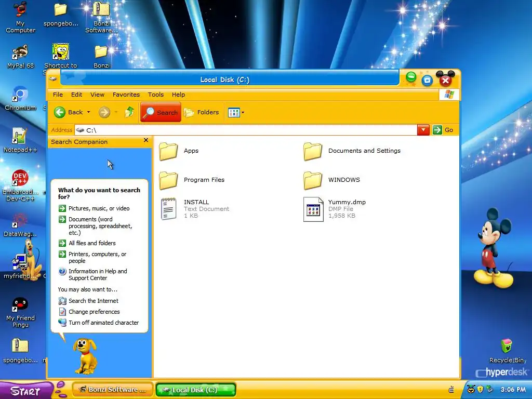
Task: Click the START button
Action: pos(26,390)
